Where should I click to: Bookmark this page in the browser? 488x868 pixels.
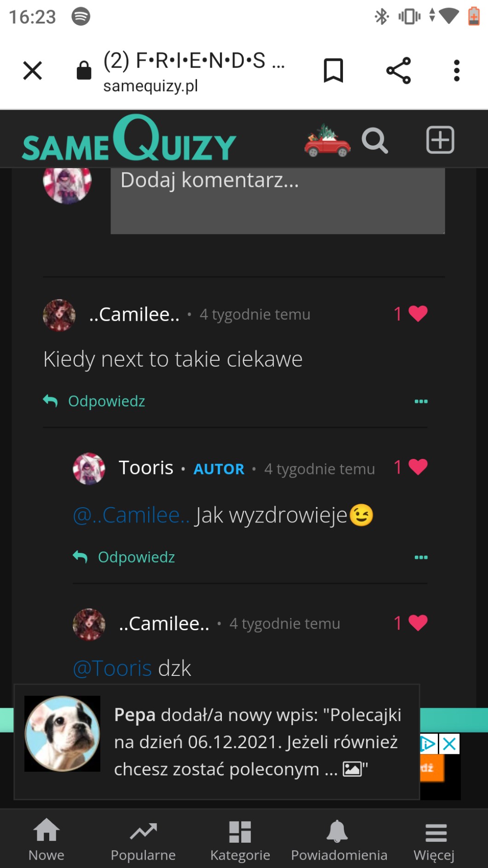click(x=333, y=70)
